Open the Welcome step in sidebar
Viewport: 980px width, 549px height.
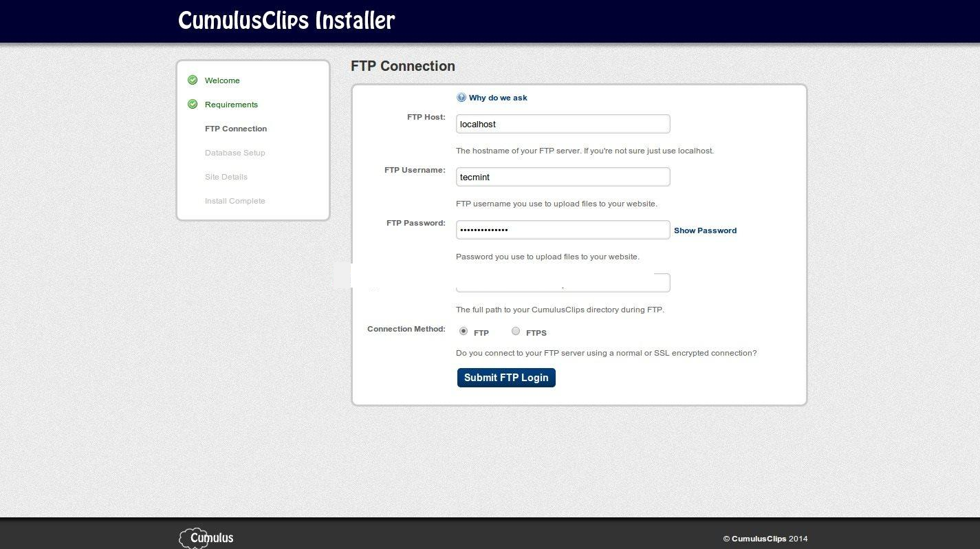tap(222, 80)
